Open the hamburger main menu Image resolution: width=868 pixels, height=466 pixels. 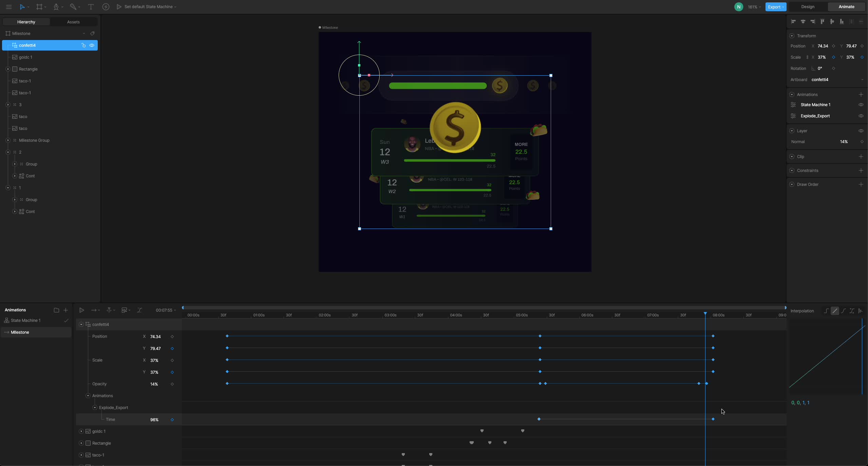9,7
